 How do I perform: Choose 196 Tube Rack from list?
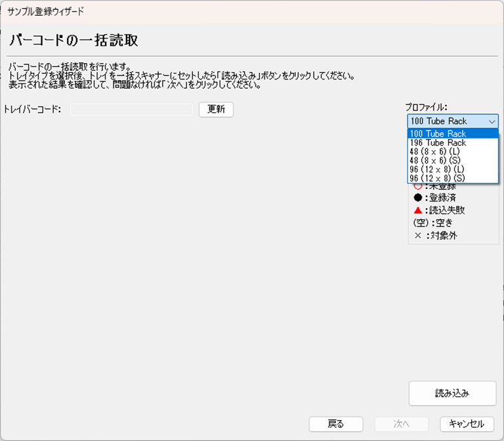coord(438,143)
